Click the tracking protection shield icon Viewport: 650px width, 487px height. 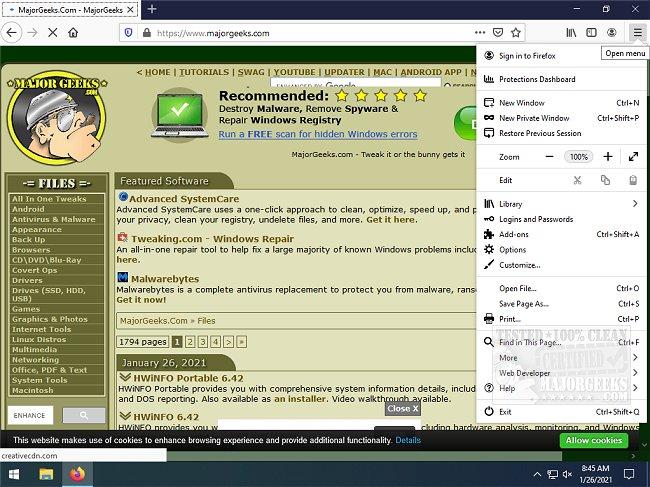127,32
